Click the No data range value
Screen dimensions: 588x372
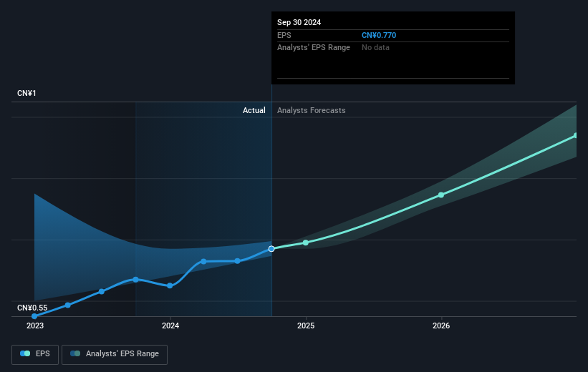(375, 48)
